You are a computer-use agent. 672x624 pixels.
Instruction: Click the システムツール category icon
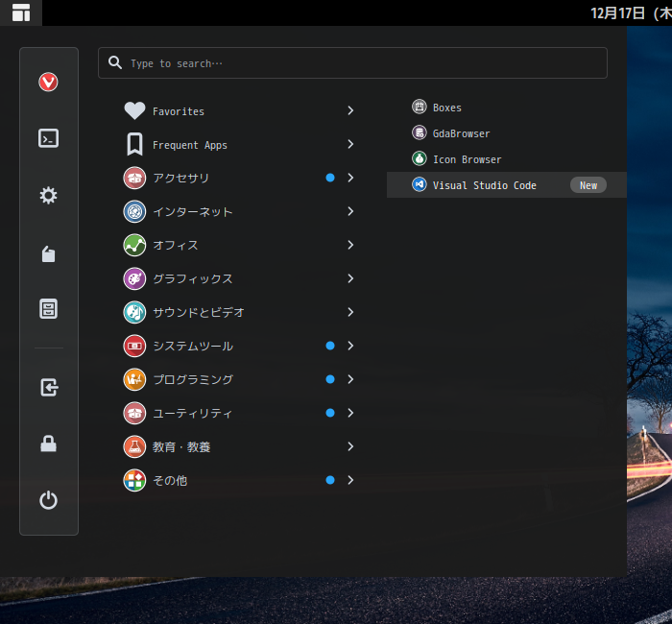pos(134,346)
